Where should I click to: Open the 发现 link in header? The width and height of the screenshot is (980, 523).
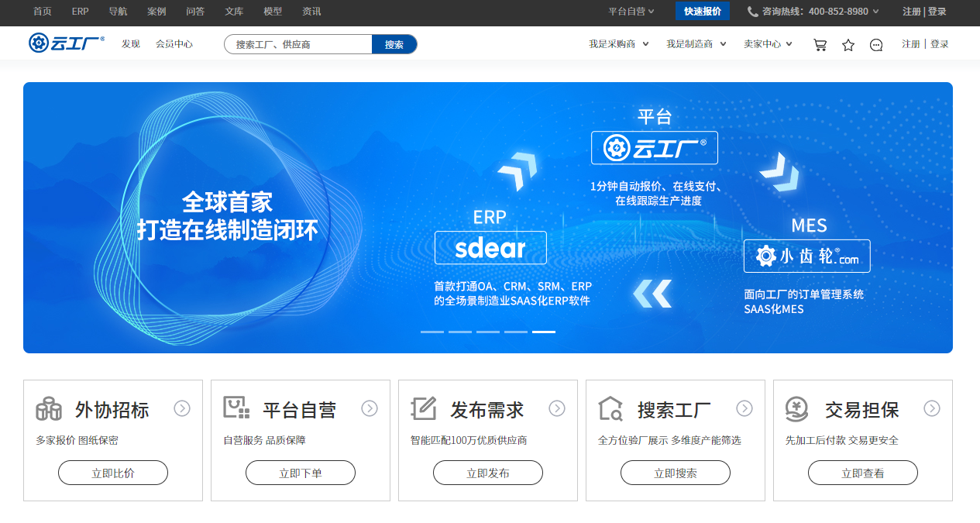131,44
